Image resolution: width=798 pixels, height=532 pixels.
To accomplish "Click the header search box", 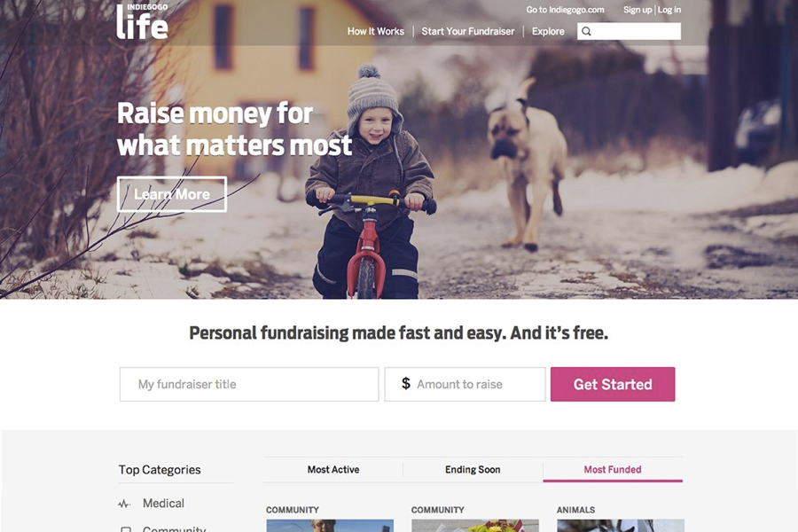I will click(629, 32).
